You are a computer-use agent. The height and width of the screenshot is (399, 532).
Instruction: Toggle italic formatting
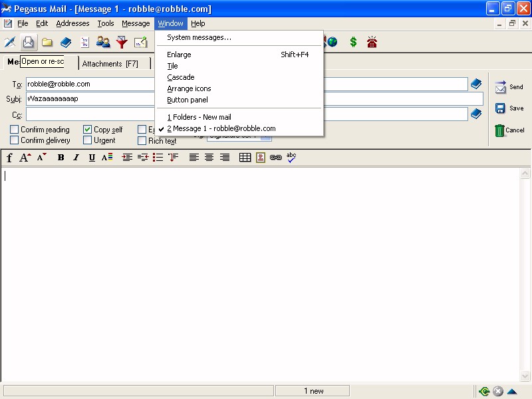[76, 158]
